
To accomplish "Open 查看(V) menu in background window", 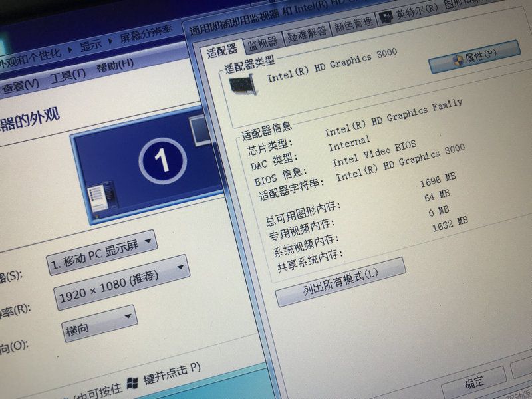I will pyautogui.click(x=21, y=86).
